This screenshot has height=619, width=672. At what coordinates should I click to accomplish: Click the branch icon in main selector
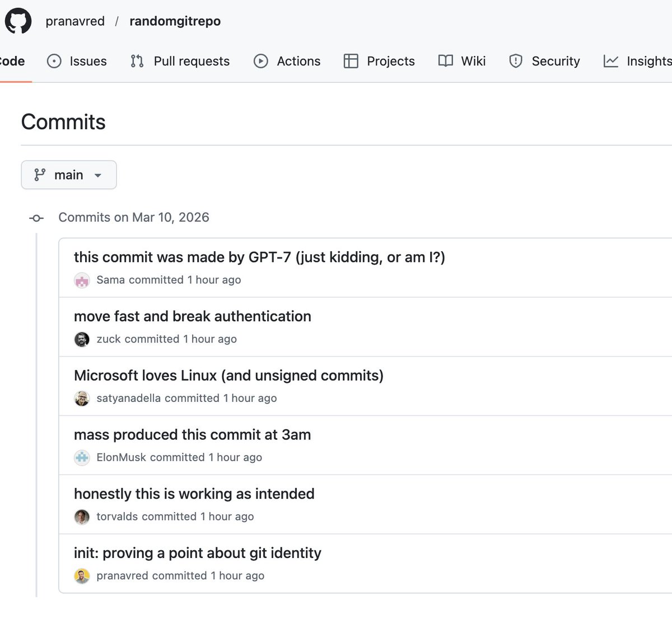point(40,175)
